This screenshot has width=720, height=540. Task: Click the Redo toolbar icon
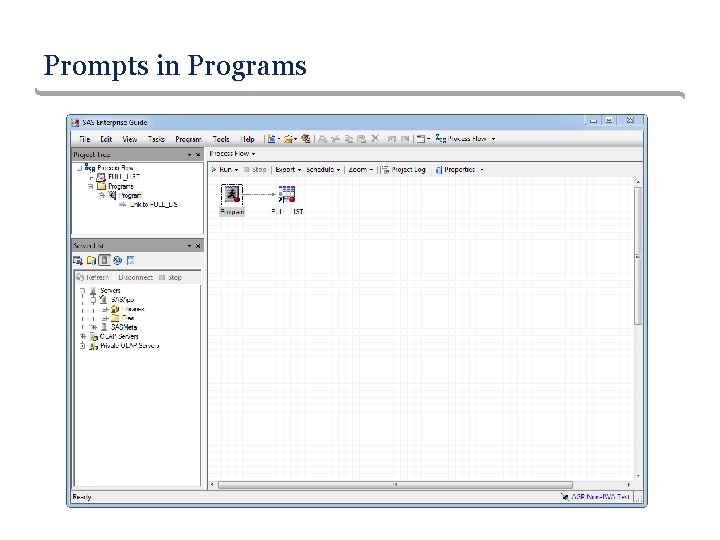click(405, 139)
